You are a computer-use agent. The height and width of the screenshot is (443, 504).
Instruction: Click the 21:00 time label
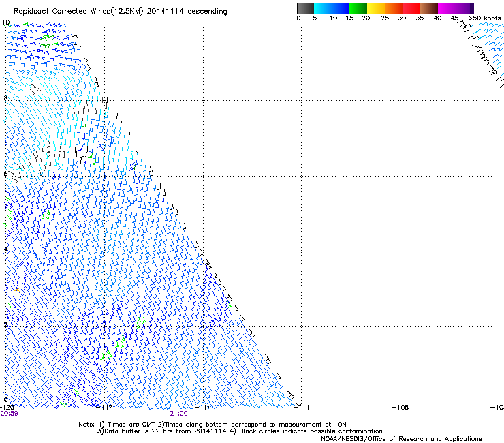pyautogui.click(x=178, y=414)
